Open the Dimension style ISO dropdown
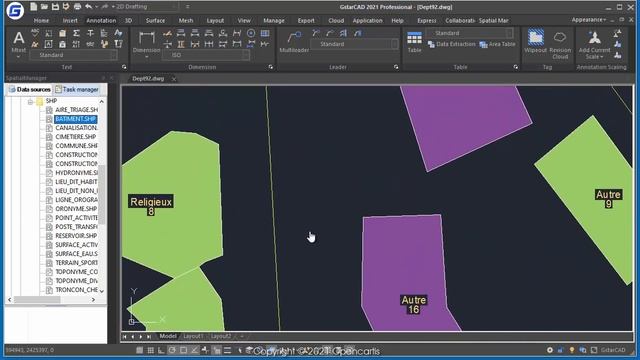This screenshot has height=360, width=640. click(206, 55)
